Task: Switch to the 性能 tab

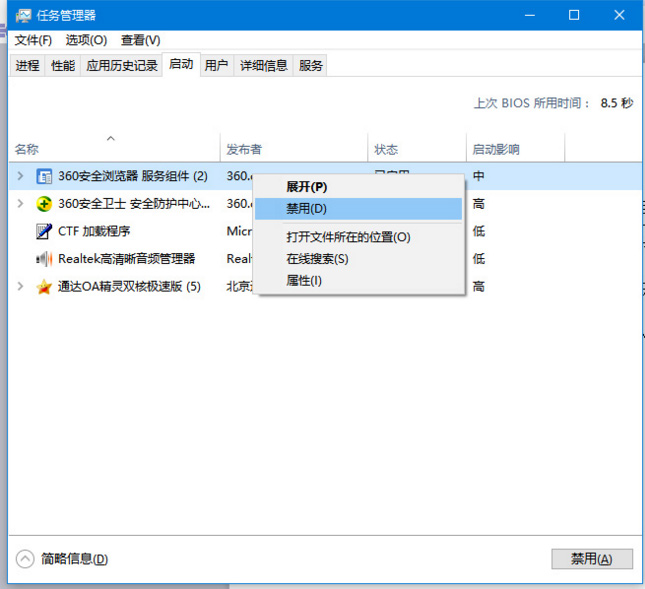Action: point(63,65)
